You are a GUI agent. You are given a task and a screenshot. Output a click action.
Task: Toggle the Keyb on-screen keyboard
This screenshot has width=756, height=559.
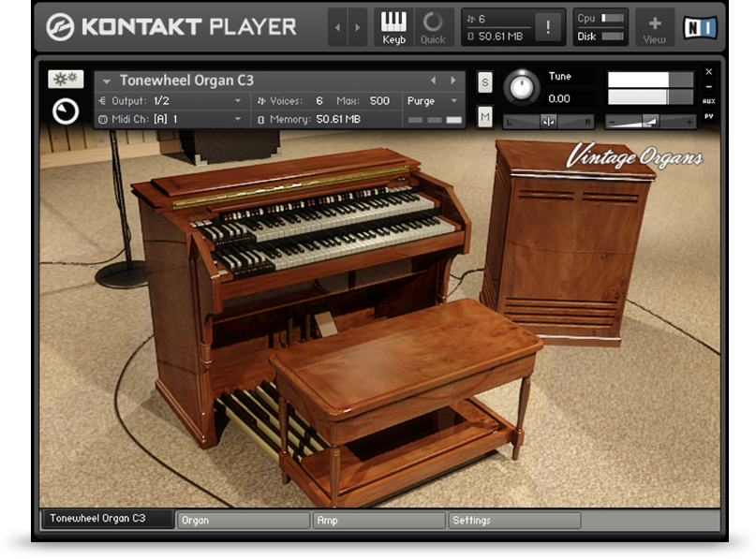pyautogui.click(x=393, y=27)
